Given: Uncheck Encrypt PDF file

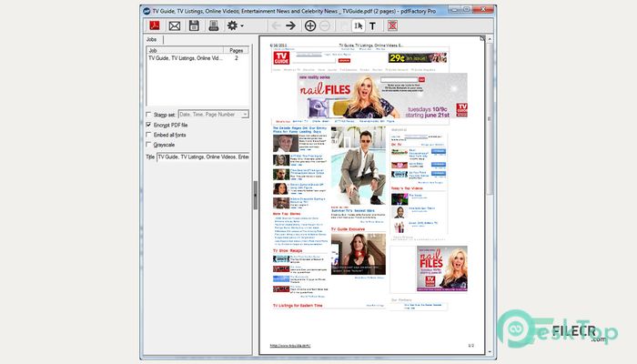Looking at the screenshot, I should pyautogui.click(x=148, y=125).
